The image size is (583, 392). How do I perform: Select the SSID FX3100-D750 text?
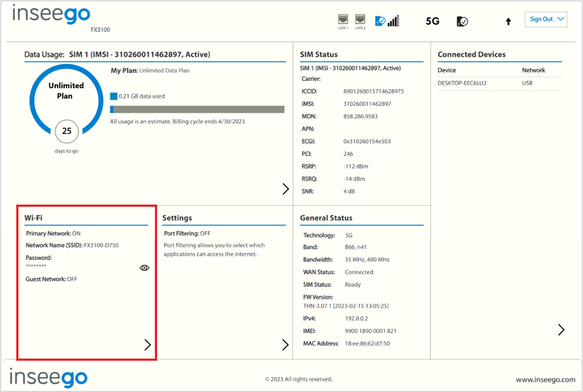[101, 245]
